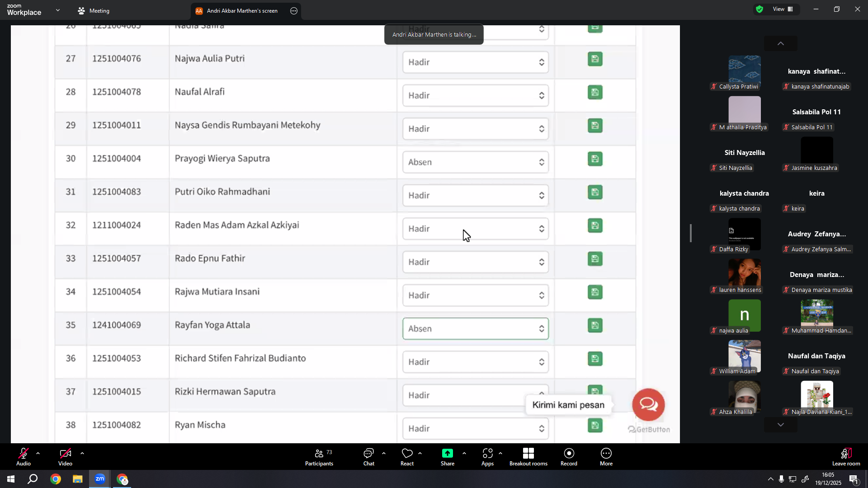Screen dimensions: 868x488
Task: Expand reactions options arrow
Action: point(420,453)
